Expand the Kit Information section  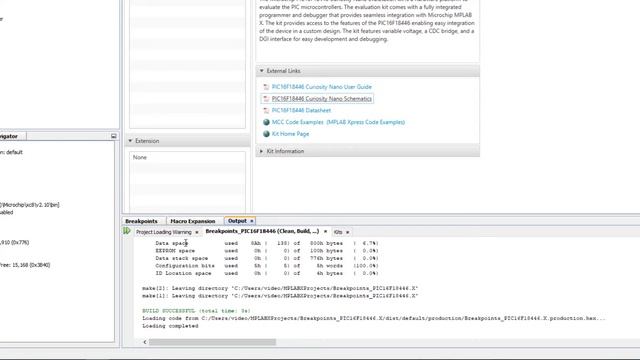262,151
